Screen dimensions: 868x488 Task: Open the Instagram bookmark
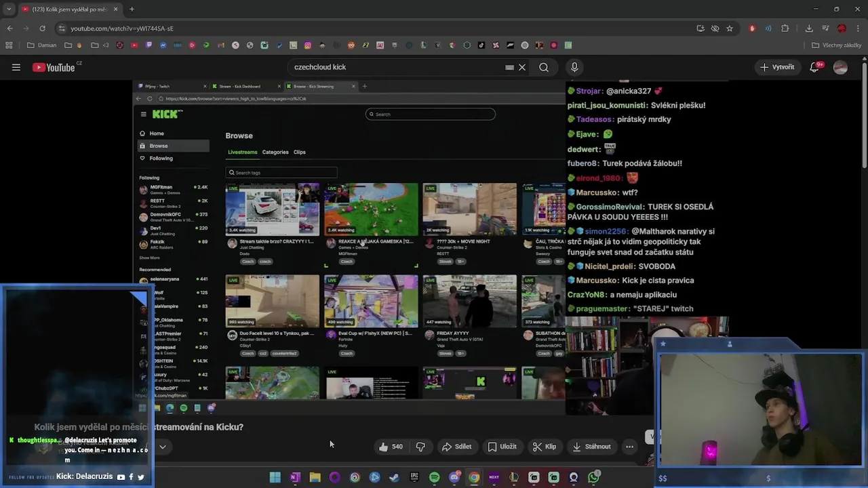point(307,45)
